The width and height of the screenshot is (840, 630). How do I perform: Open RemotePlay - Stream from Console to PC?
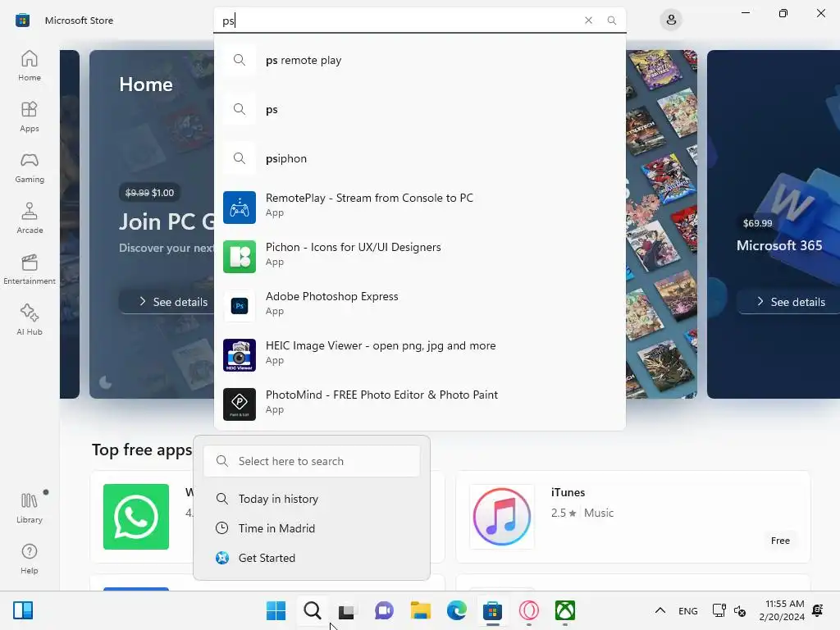pos(420,208)
